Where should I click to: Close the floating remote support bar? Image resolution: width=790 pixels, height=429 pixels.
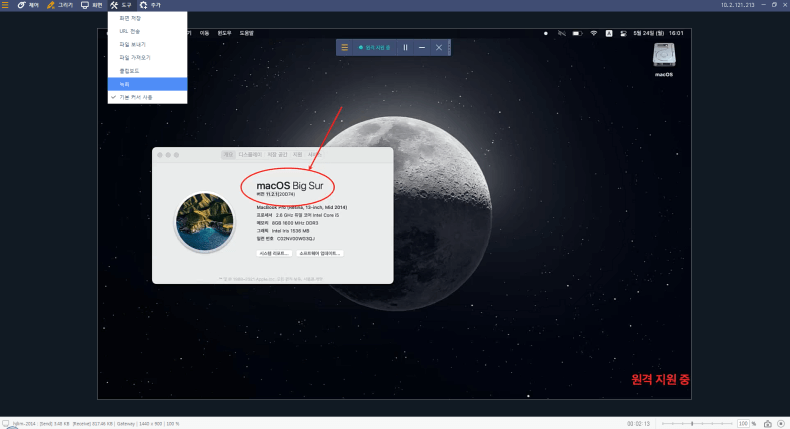(x=439, y=47)
